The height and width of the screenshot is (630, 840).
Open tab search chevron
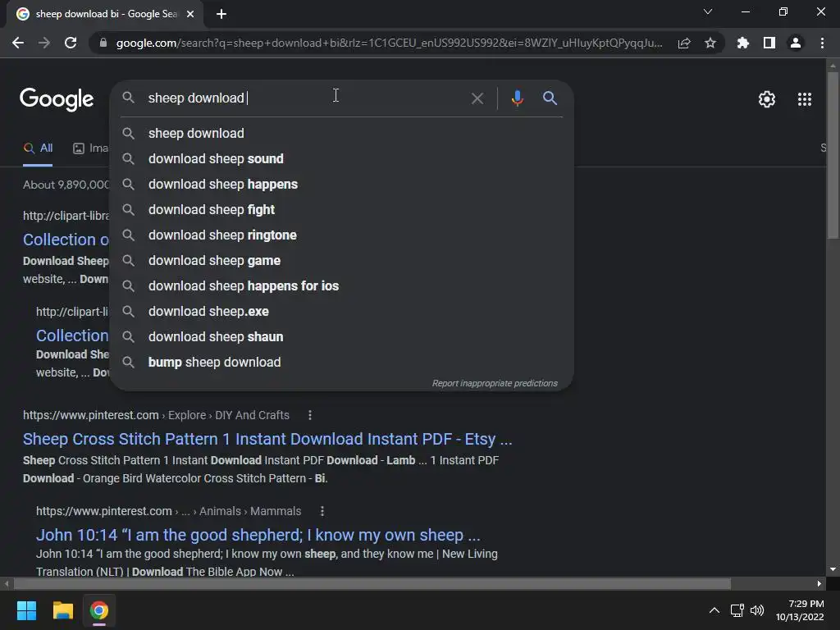708,11
